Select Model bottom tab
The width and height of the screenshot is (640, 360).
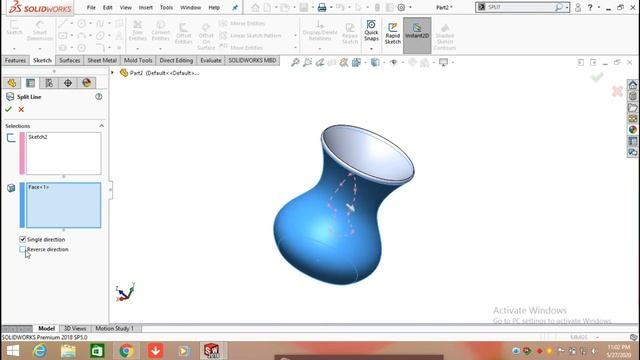coord(47,328)
